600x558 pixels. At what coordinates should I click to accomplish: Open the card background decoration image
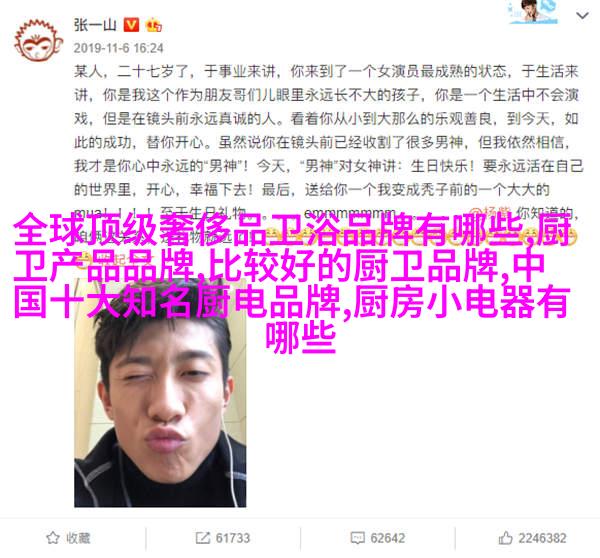(533, 12)
